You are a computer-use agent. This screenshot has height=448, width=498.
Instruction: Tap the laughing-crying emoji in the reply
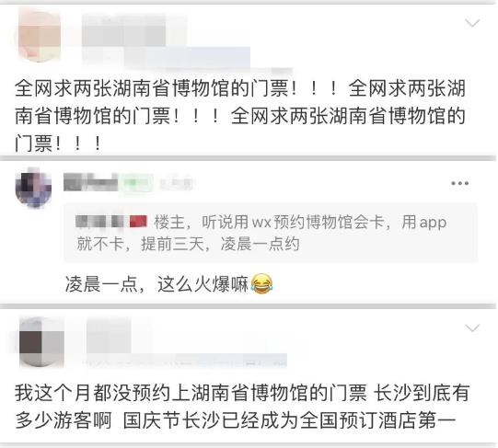[x=261, y=283]
